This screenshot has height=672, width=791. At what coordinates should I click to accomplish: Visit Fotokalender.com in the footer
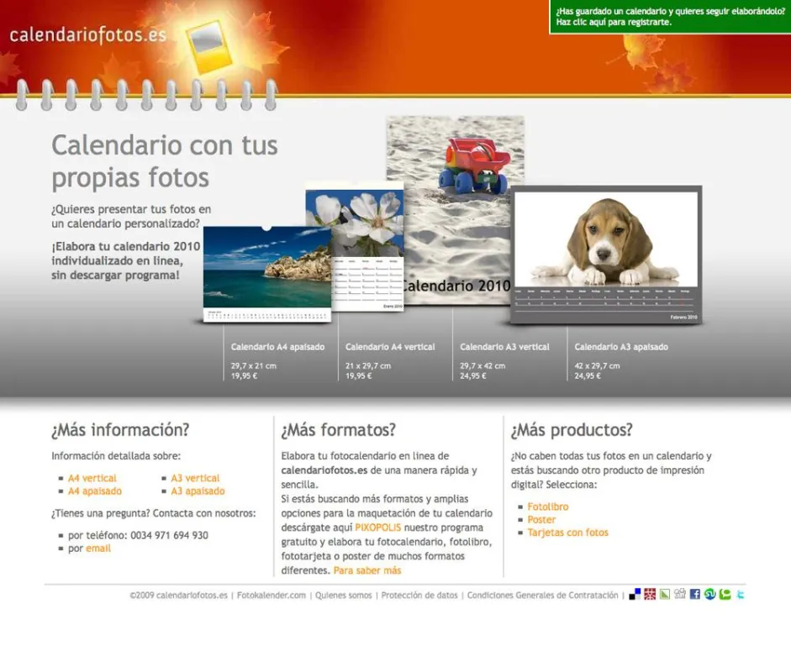(272, 596)
